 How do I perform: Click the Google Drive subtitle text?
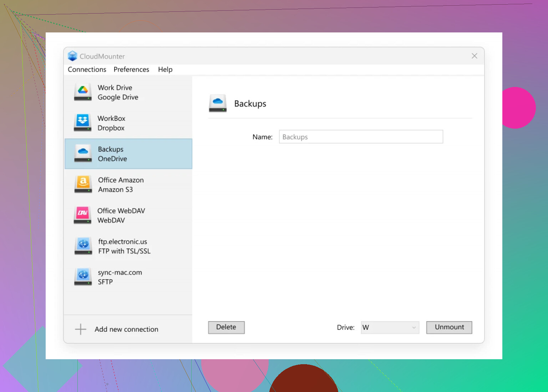coord(118,97)
